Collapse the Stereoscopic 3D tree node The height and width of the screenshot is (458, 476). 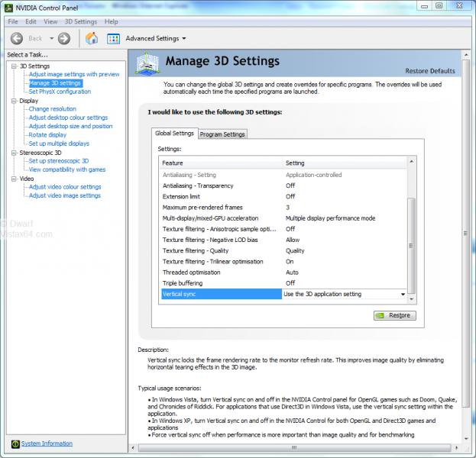click(14, 153)
